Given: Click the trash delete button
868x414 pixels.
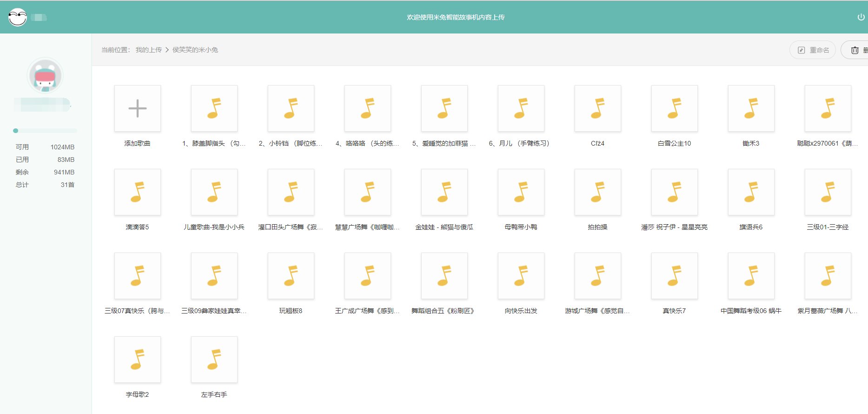Looking at the screenshot, I should tap(855, 50).
